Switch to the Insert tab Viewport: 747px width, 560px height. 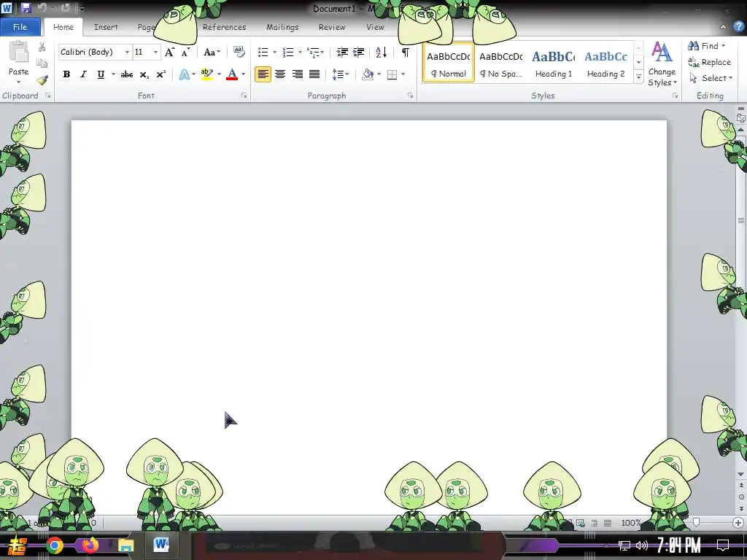click(x=105, y=27)
